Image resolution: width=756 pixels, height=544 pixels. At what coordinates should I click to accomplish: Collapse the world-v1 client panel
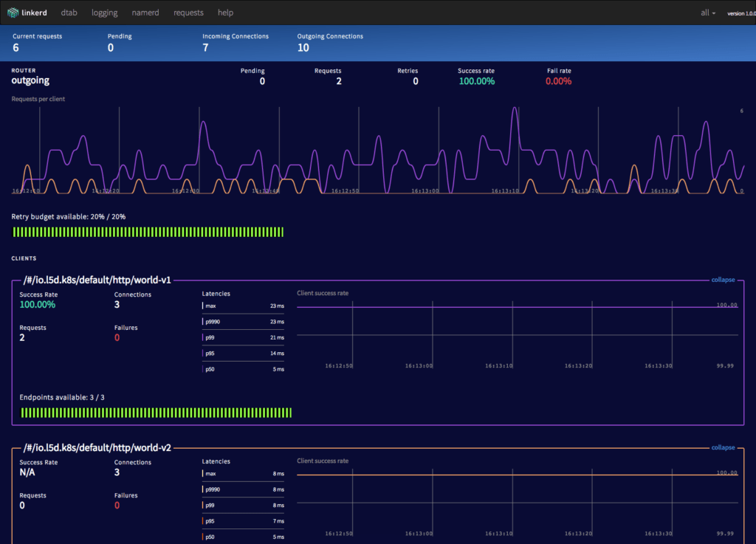722,280
